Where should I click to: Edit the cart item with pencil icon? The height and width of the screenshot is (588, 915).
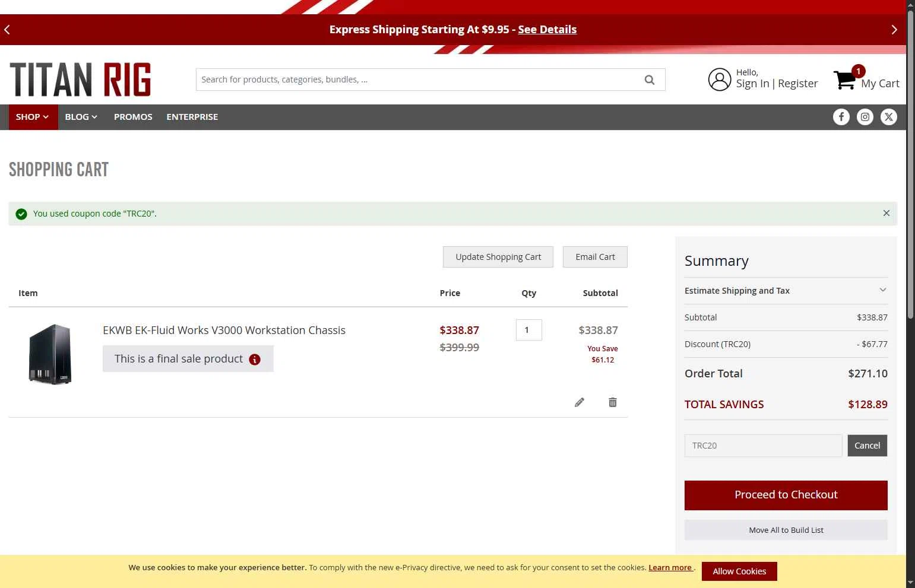pyautogui.click(x=580, y=402)
